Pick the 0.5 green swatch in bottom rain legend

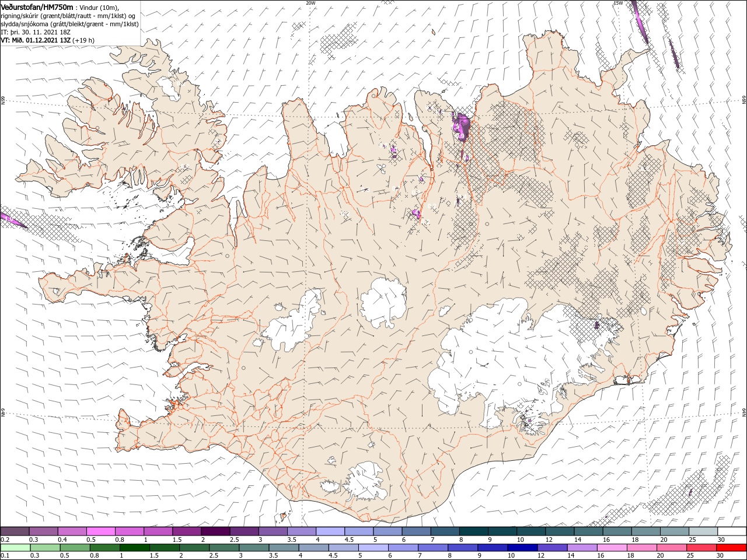coord(75,548)
